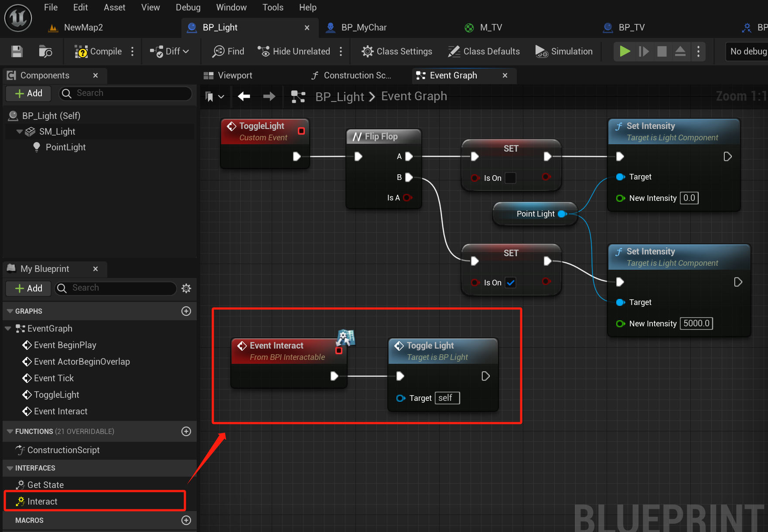The width and height of the screenshot is (768, 532).
Task: Open the bookmarks dropdown in graph toolbar
Action: pos(215,96)
